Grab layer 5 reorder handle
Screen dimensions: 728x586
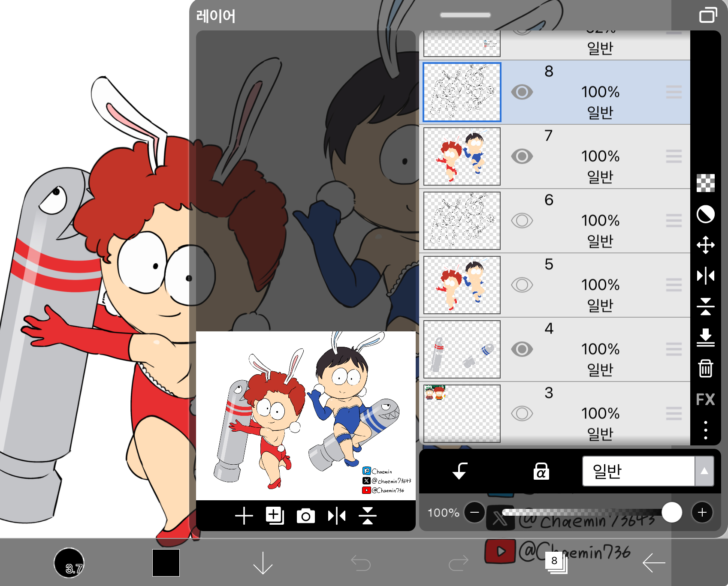(x=674, y=285)
